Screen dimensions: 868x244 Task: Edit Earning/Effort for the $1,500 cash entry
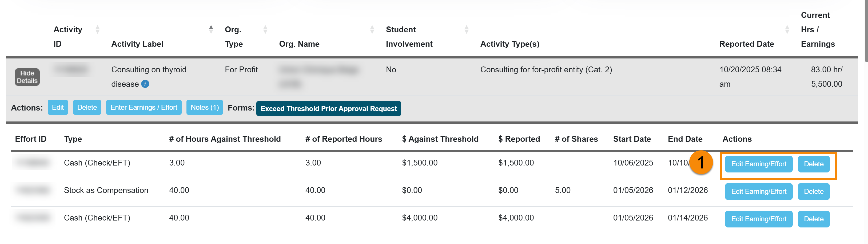[x=758, y=164]
